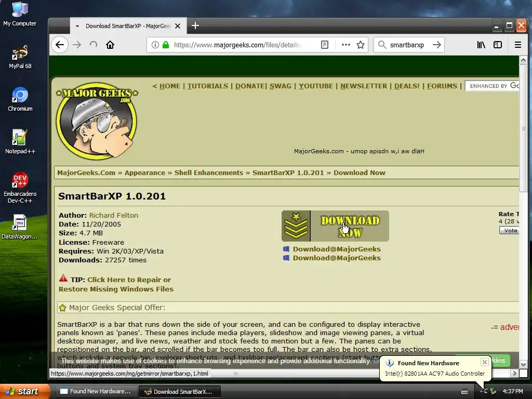532x399 pixels.
Task: Follow the Download Now breadcrumb link
Action: [360, 172]
